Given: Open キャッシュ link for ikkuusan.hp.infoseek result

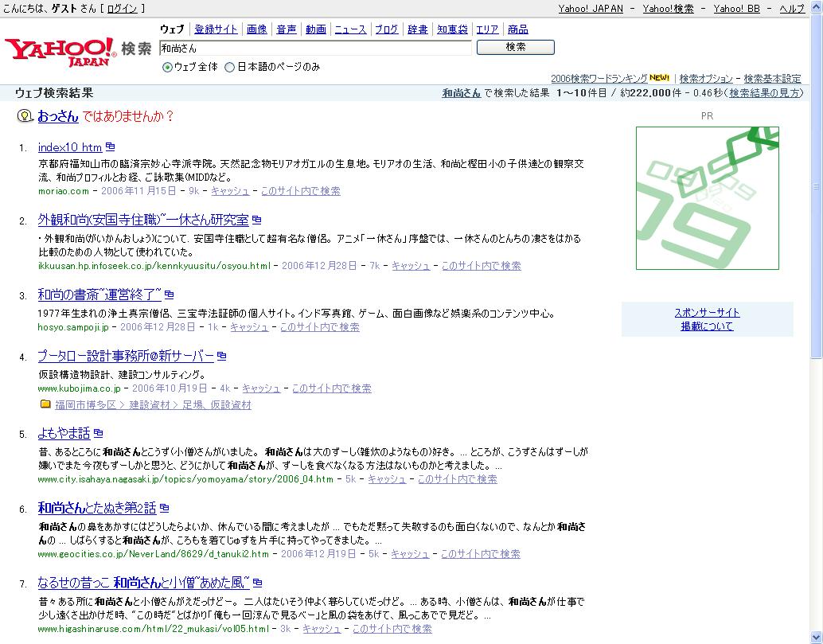Looking at the screenshot, I should (x=411, y=266).
